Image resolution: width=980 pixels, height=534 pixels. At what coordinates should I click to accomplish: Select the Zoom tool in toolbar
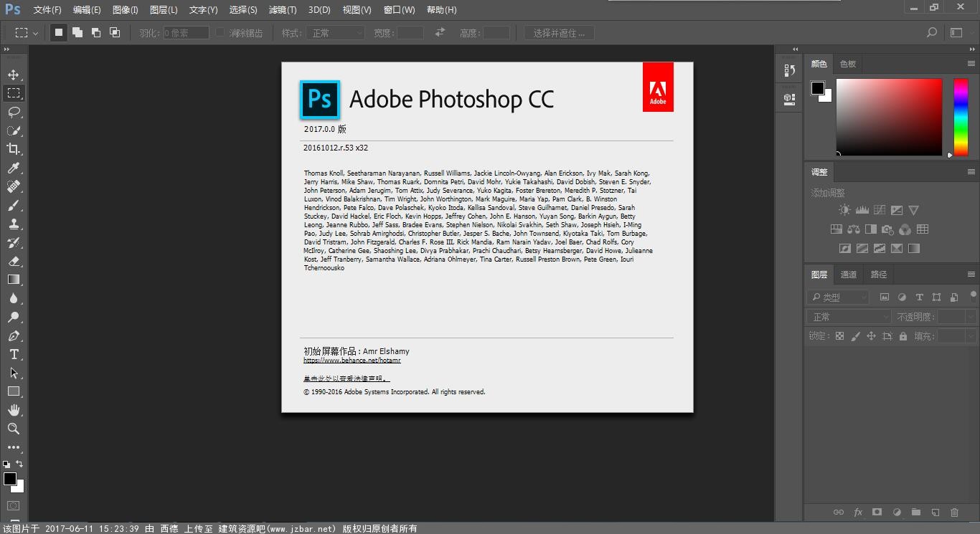pyautogui.click(x=14, y=429)
